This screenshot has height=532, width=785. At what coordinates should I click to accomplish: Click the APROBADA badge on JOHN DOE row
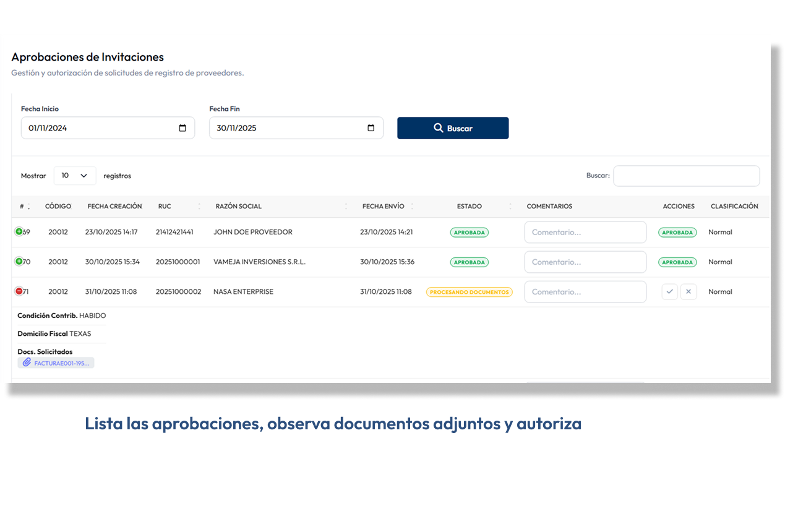[469, 232]
